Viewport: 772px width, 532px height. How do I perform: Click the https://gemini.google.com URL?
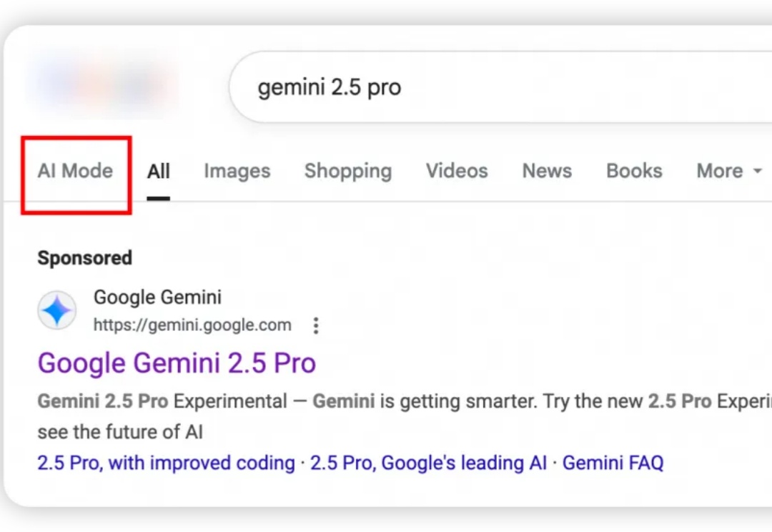[x=192, y=325]
